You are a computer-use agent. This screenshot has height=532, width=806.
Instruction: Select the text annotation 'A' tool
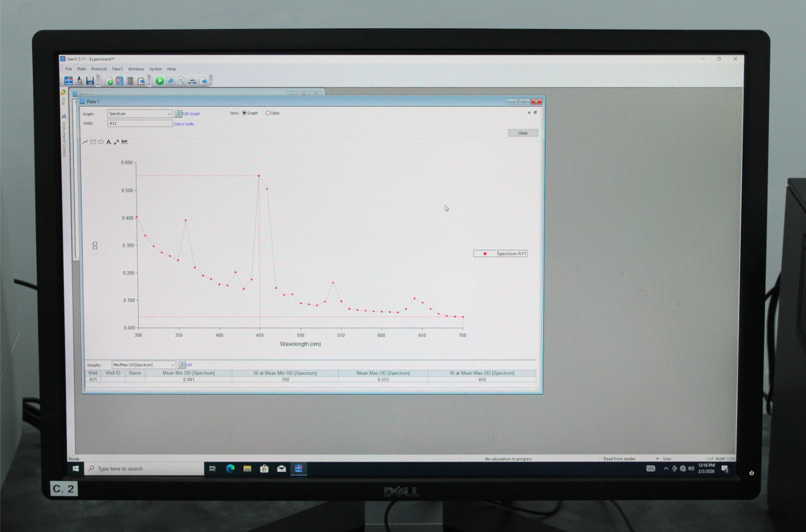[108, 142]
